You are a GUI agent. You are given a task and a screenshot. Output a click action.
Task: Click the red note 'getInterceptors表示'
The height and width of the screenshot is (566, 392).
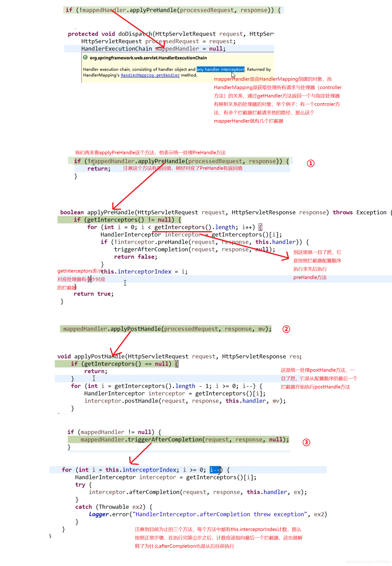coord(81,279)
